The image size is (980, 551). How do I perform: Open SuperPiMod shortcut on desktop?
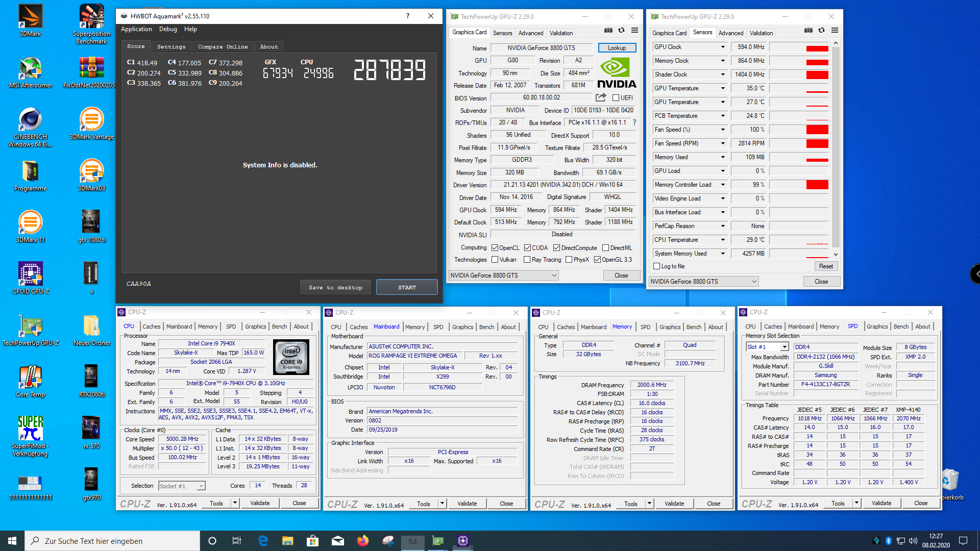point(30,436)
